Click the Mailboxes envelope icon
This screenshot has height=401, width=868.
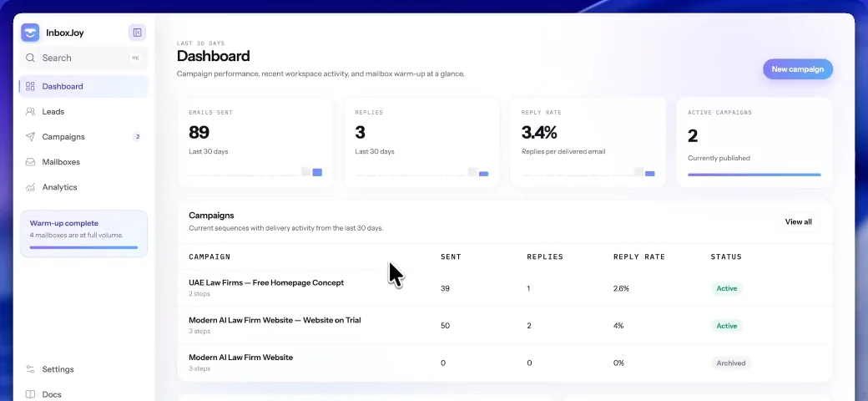(30, 162)
